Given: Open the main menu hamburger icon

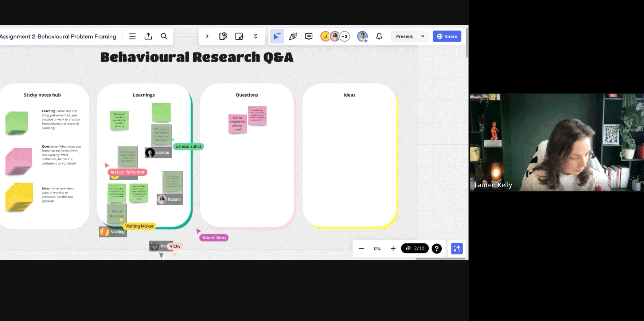Looking at the screenshot, I should (132, 36).
